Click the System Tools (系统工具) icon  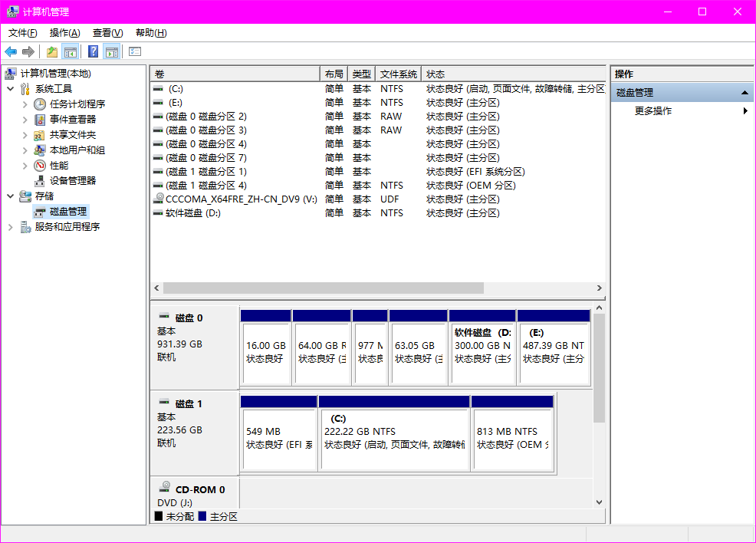[25, 89]
